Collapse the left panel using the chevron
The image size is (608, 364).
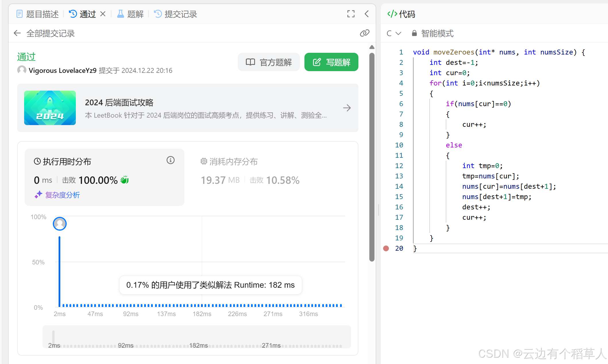click(367, 14)
